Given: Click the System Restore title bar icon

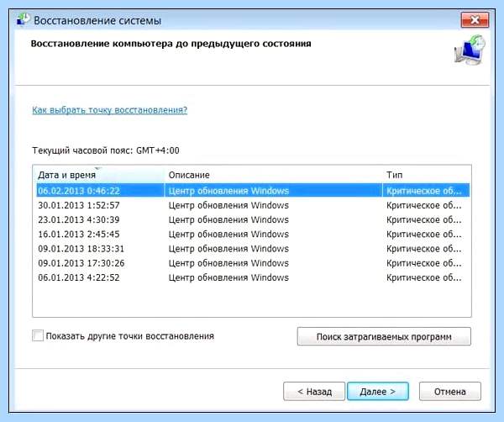Looking at the screenshot, I should pyautogui.click(x=24, y=19).
